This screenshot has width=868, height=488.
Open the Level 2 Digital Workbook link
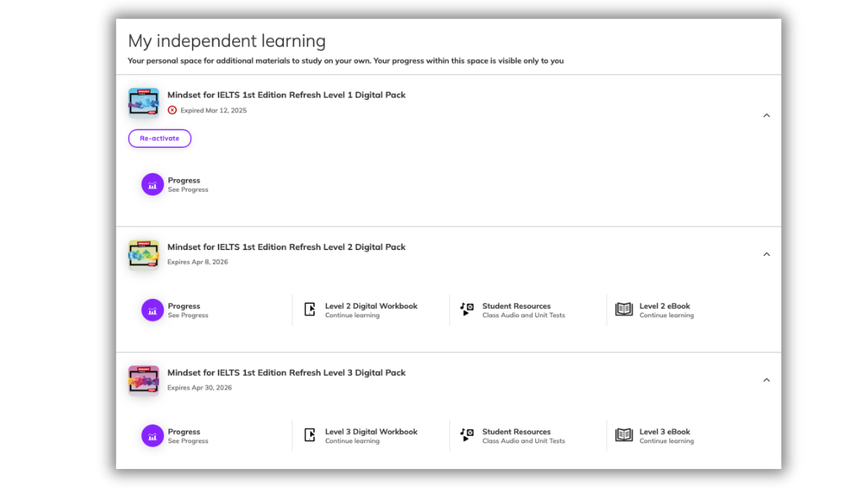371,306
